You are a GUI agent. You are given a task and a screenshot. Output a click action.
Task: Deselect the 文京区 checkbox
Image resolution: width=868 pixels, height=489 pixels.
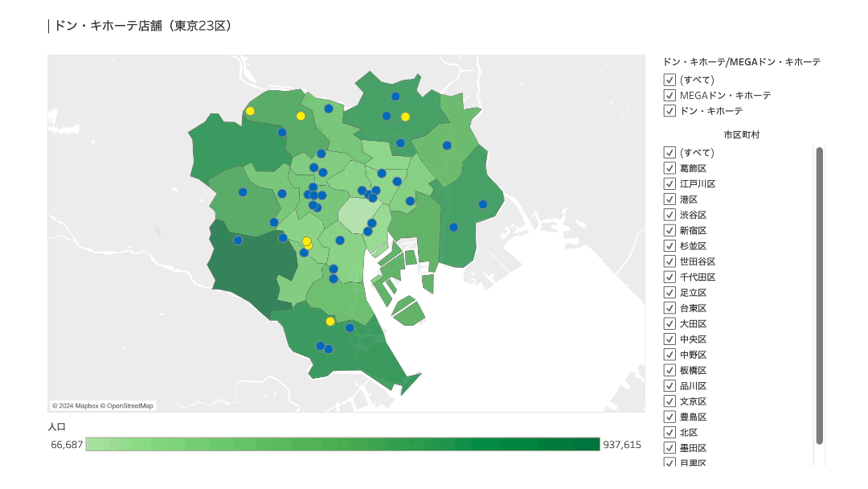[x=669, y=401]
